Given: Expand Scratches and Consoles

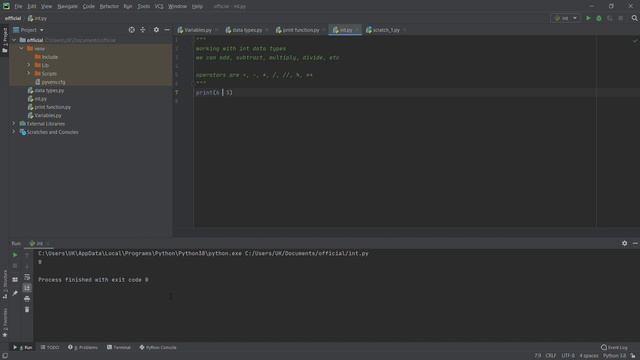Looking at the screenshot, I should (13, 132).
